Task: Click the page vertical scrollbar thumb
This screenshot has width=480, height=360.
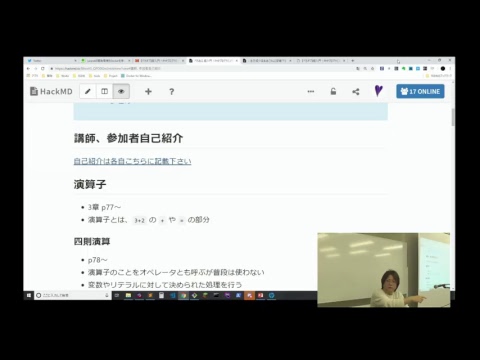Action: 453,117
